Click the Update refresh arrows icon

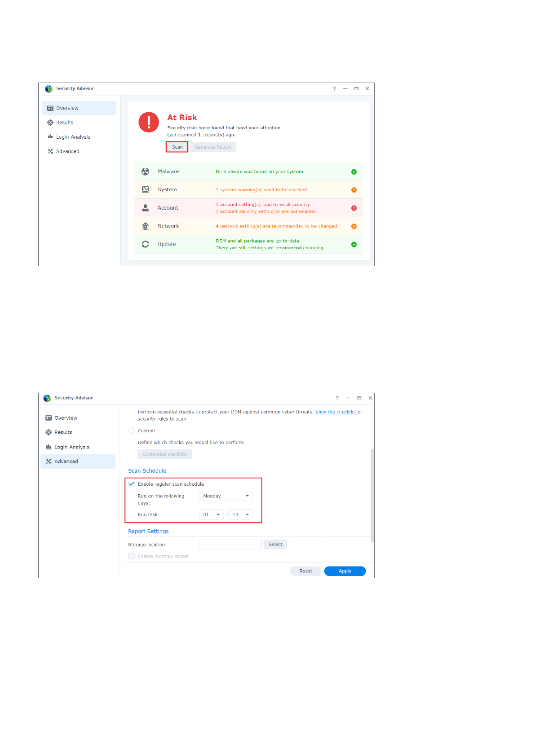pyautogui.click(x=145, y=244)
